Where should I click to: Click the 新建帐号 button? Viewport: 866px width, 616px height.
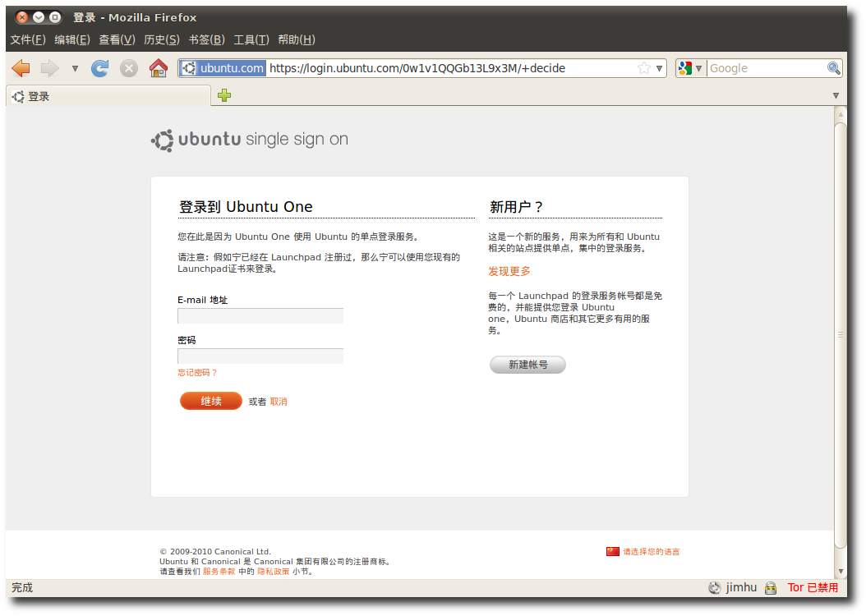tap(528, 365)
